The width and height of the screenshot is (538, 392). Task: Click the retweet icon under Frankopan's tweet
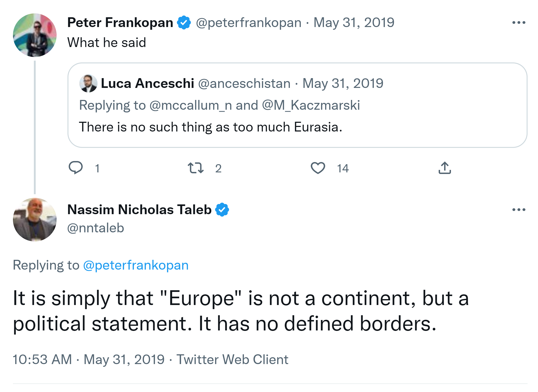(x=195, y=168)
